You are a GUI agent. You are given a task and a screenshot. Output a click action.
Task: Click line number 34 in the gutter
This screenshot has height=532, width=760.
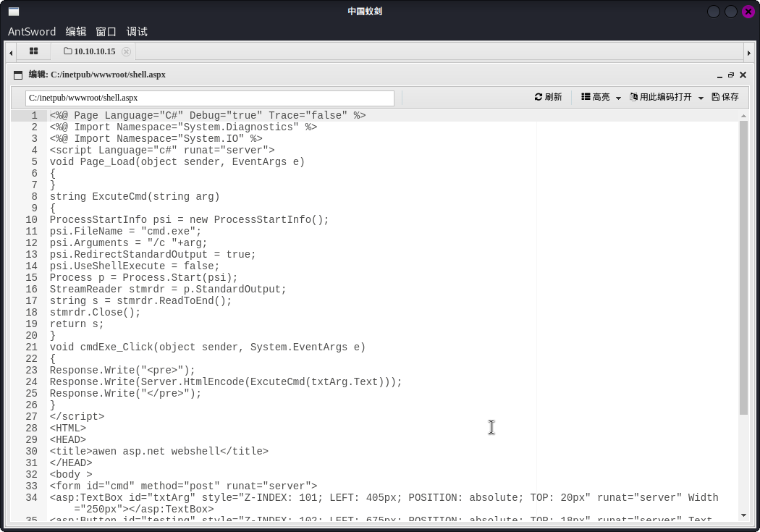pyautogui.click(x=32, y=497)
